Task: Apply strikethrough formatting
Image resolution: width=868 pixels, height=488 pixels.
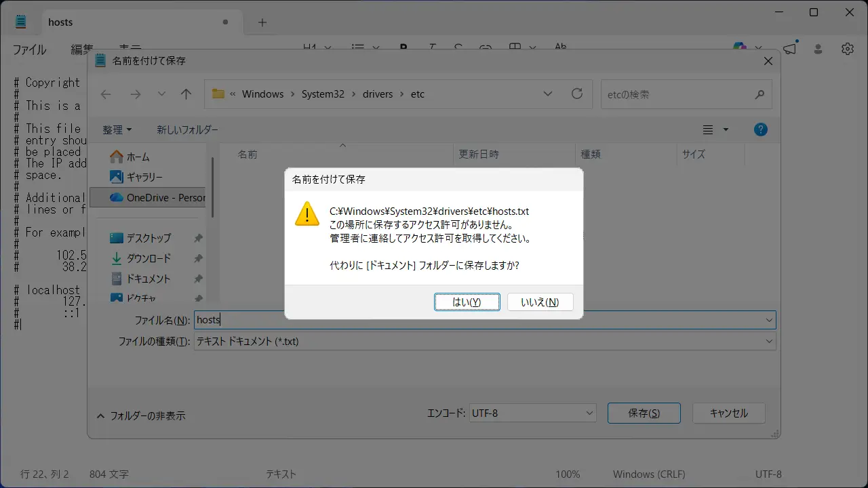Action: click(x=458, y=47)
